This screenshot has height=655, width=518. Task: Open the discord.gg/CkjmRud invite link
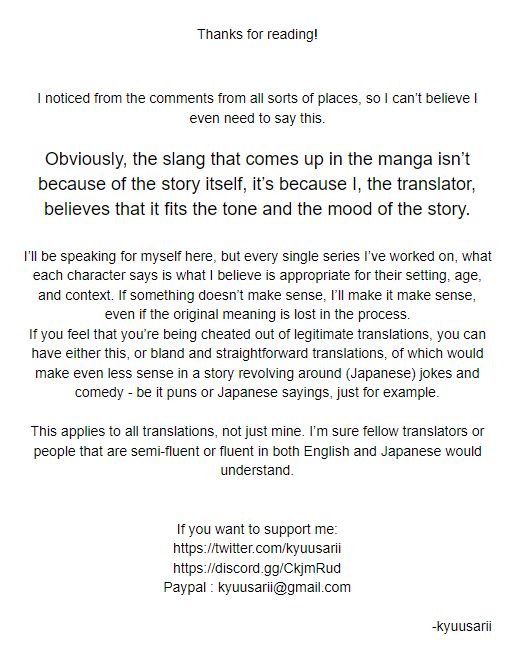(257, 568)
